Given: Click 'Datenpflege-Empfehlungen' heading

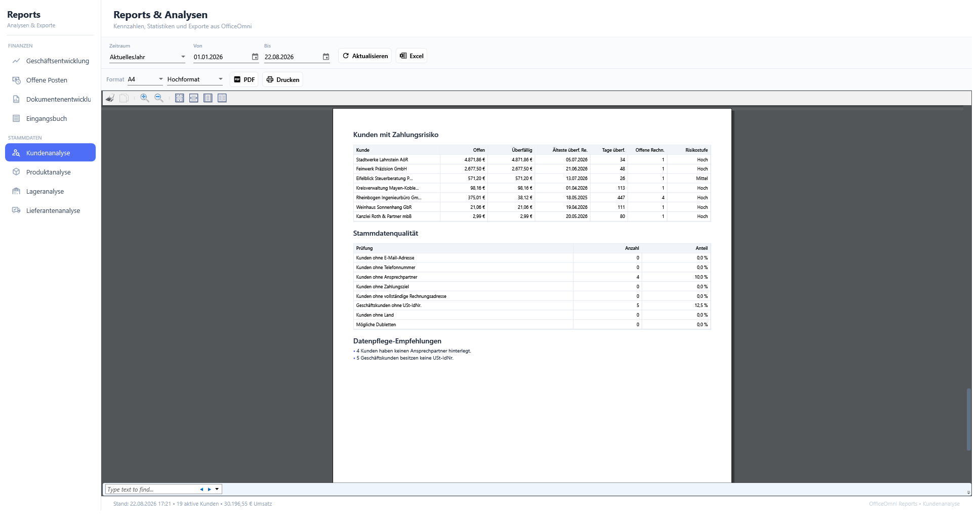Looking at the screenshot, I should pyautogui.click(x=397, y=341).
